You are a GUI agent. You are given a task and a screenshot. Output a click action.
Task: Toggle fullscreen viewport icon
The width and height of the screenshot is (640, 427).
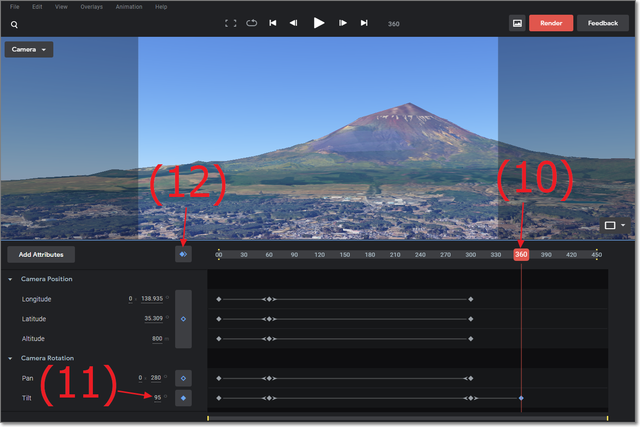point(231,23)
